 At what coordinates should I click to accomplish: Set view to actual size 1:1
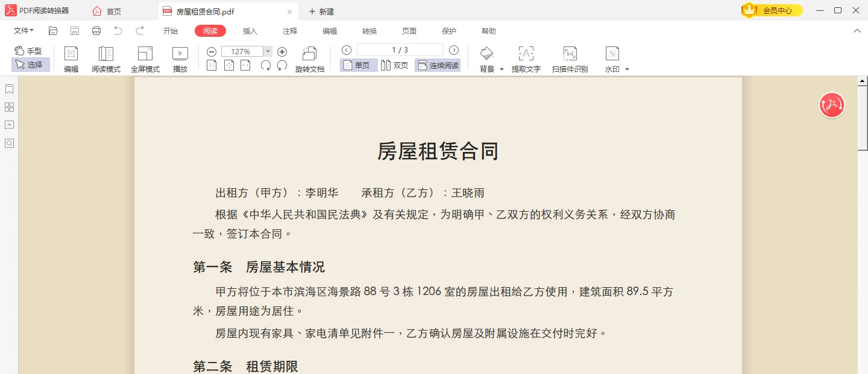click(212, 66)
